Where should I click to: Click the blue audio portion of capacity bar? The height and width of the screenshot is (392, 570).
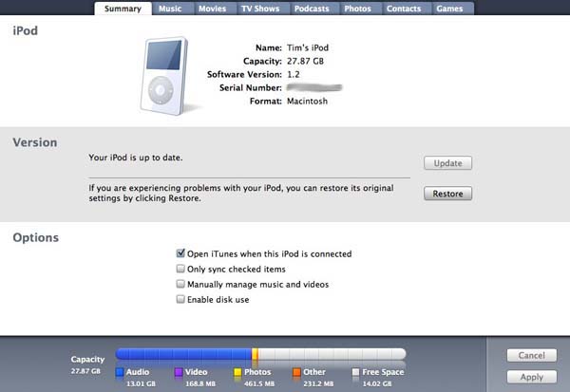183,354
